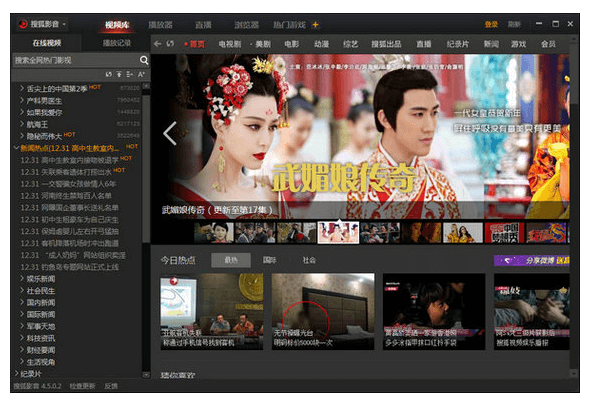The image size is (594, 403).
Task: Click the 登录 login link
Action: [x=491, y=25]
